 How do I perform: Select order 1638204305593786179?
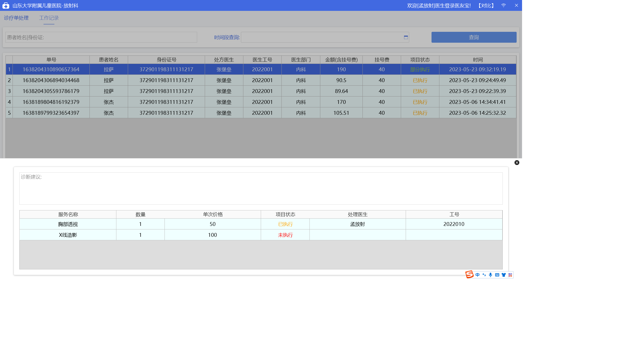[x=261, y=91]
